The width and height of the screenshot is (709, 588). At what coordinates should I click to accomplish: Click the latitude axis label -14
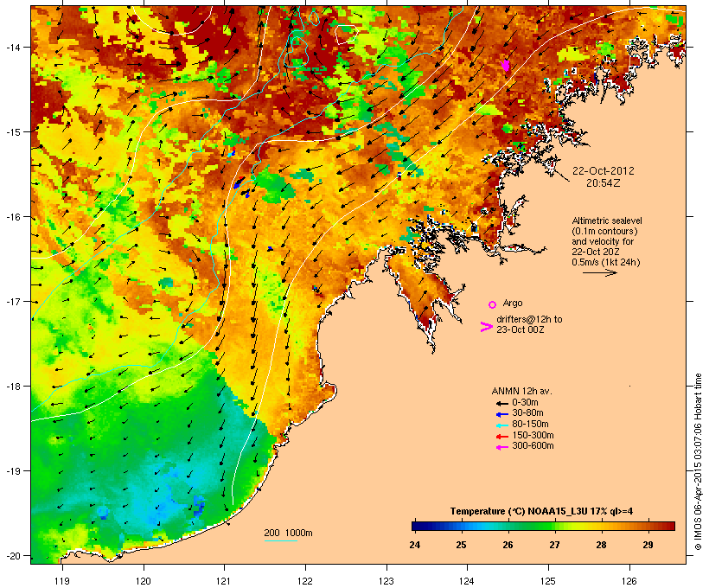[x=12, y=47]
